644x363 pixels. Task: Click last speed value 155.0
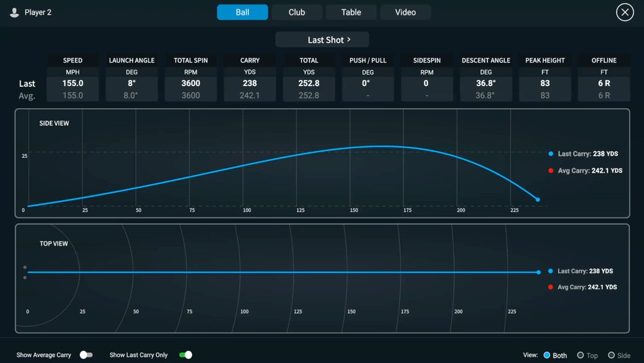73,83
